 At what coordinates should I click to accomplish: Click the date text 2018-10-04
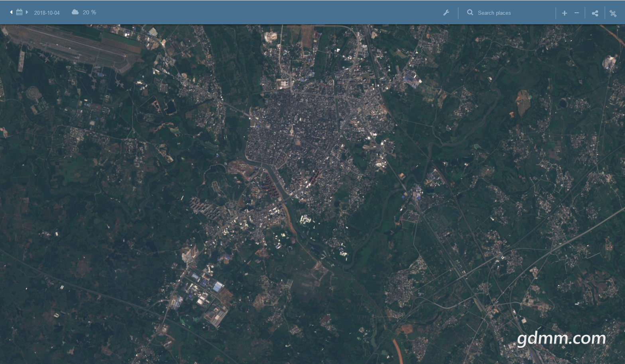(x=47, y=13)
